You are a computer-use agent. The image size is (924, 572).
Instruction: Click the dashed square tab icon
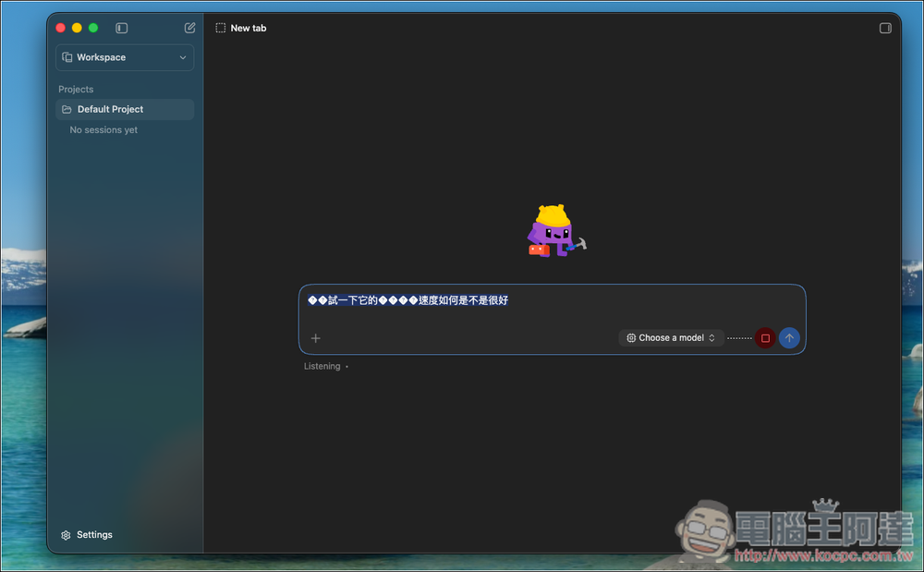point(221,28)
